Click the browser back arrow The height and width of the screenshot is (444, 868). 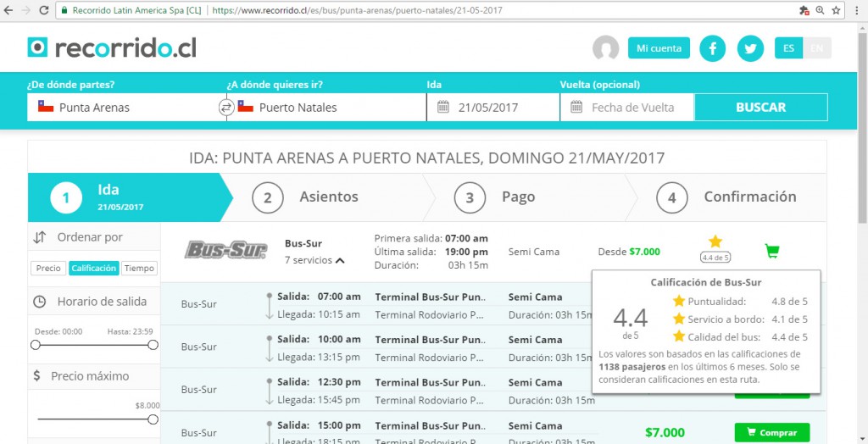coord(8,10)
